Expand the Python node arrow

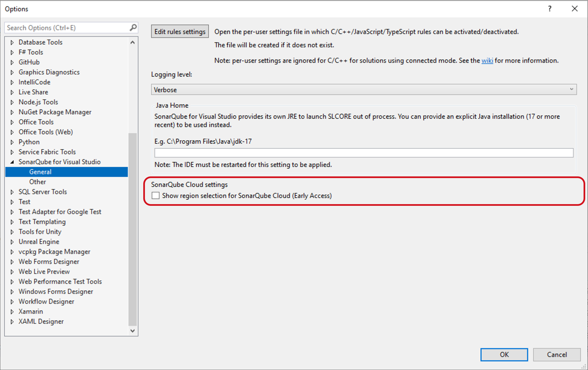pyautogui.click(x=12, y=142)
